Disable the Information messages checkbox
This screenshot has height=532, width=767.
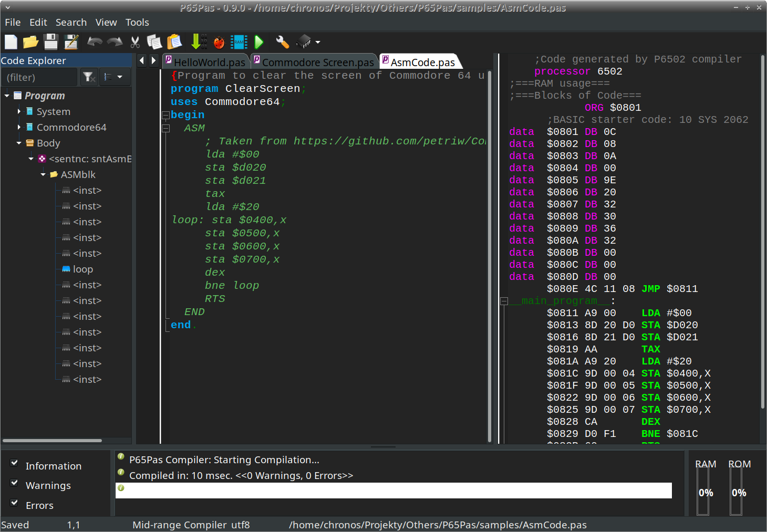[14, 462]
